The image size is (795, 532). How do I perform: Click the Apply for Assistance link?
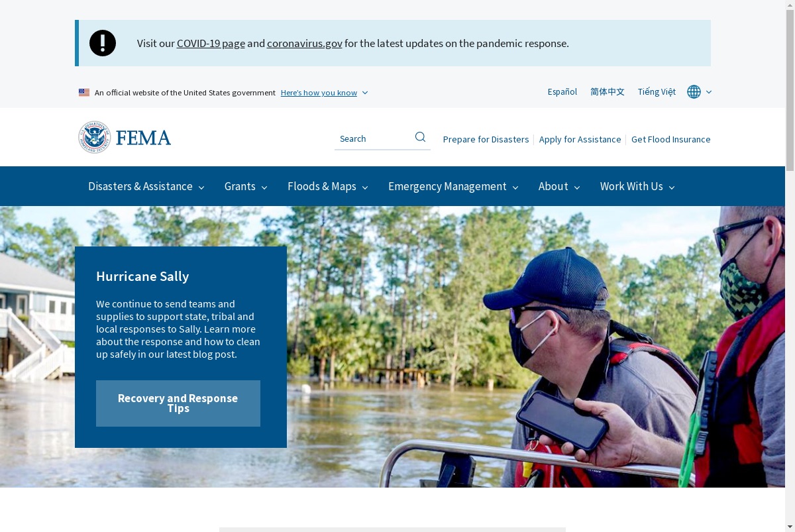coord(580,139)
